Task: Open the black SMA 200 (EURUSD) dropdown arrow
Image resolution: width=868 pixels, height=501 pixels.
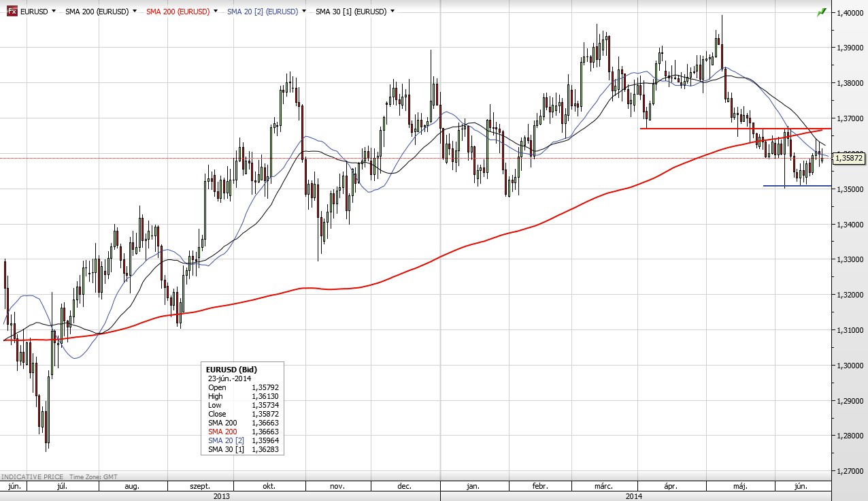Action: tap(134, 12)
